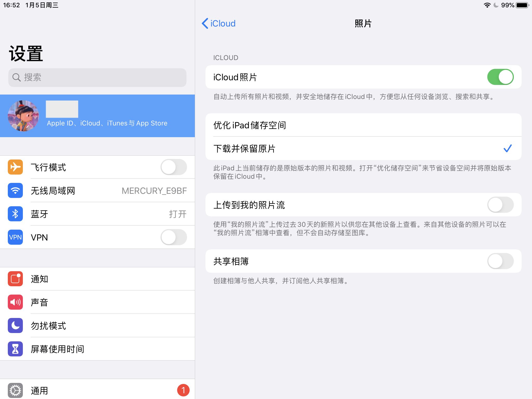Tap the profile avatar picture
532x399 pixels.
point(23,116)
